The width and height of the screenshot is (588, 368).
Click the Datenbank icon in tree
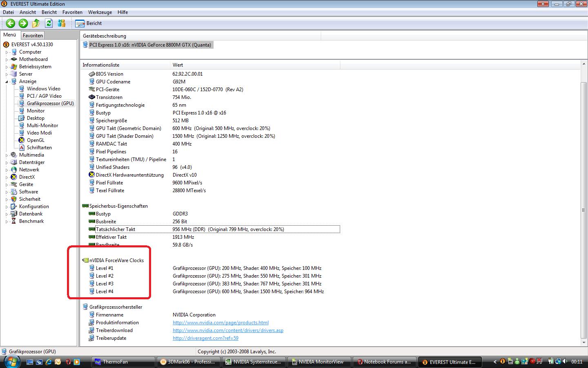tap(14, 214)
